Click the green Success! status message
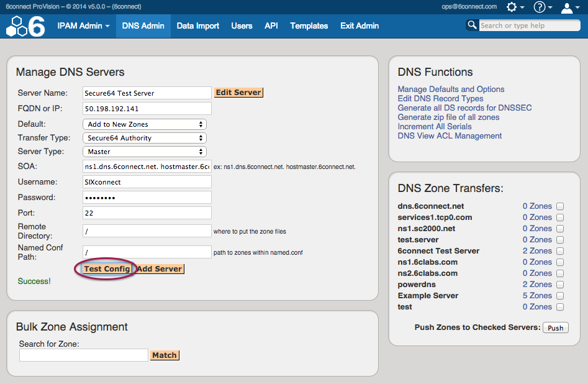This screenshot has height=384, width=588. (x=34, y=281)
